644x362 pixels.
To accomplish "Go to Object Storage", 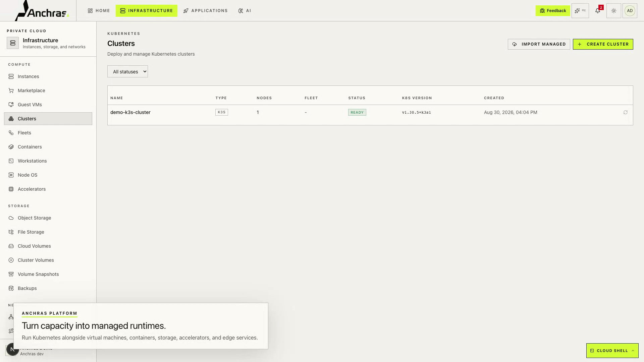I will tap(48, 218).
